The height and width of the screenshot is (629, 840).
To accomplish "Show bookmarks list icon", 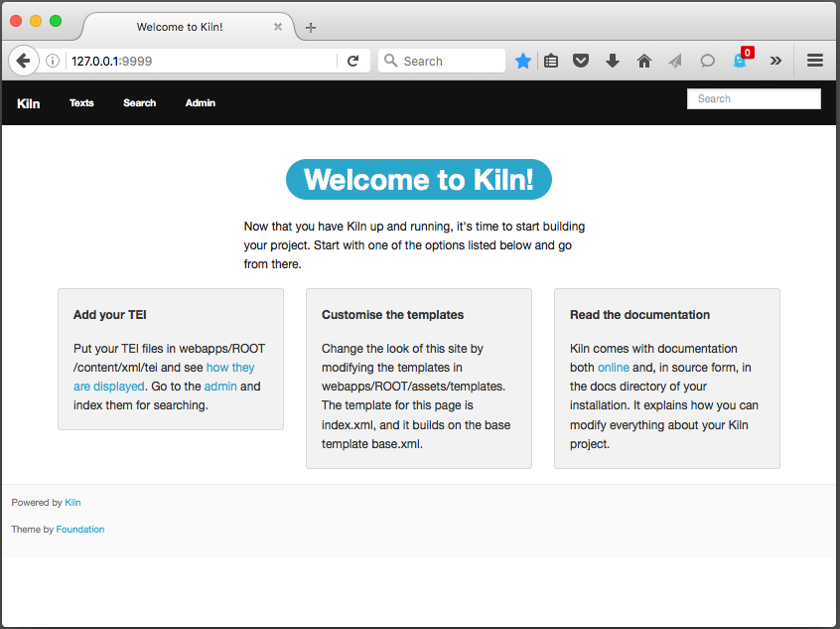I will coord(551,61).
